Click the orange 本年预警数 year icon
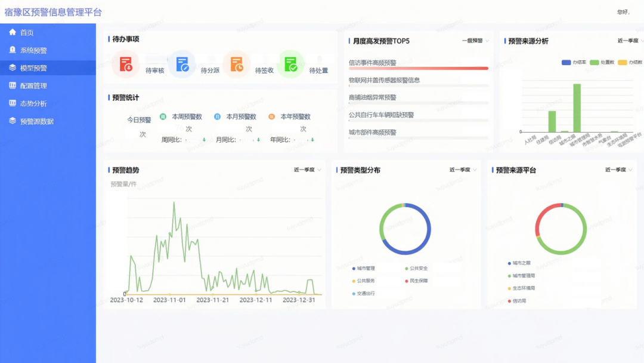 [x=271, y=117]
